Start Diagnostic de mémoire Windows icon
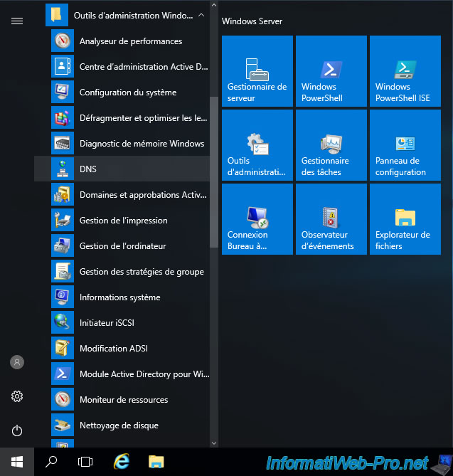Screen dimensions: 453x476 coord(63,143)
